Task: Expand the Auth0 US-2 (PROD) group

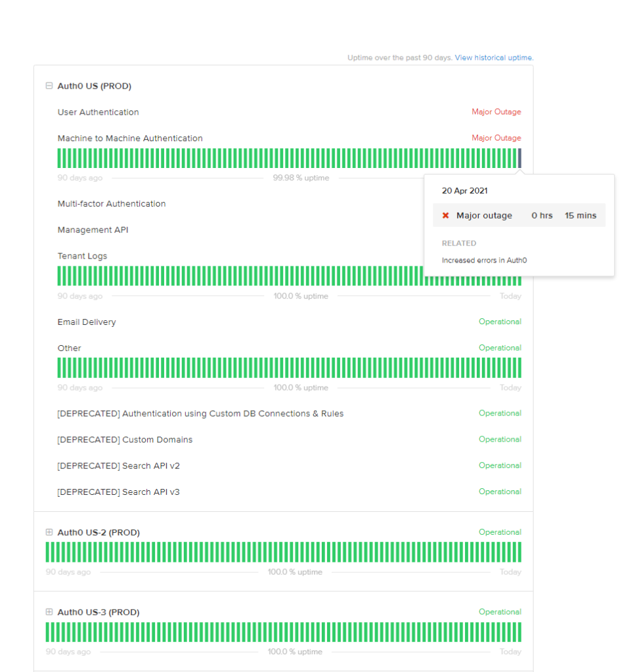Action: point(49,532)
